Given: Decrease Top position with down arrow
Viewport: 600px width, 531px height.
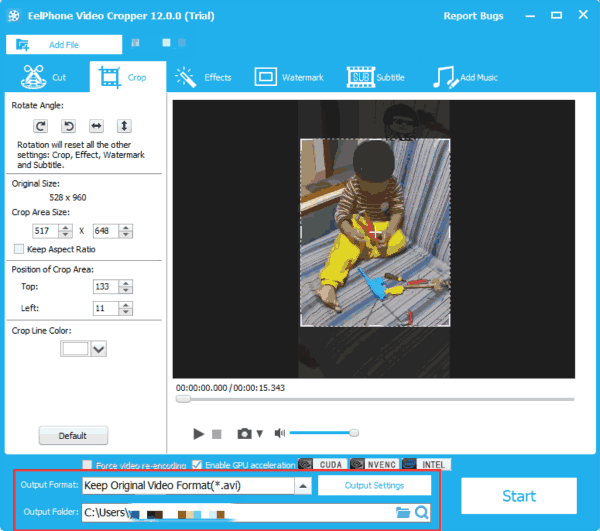Looking at the screenshot, I should coord(126,290).
